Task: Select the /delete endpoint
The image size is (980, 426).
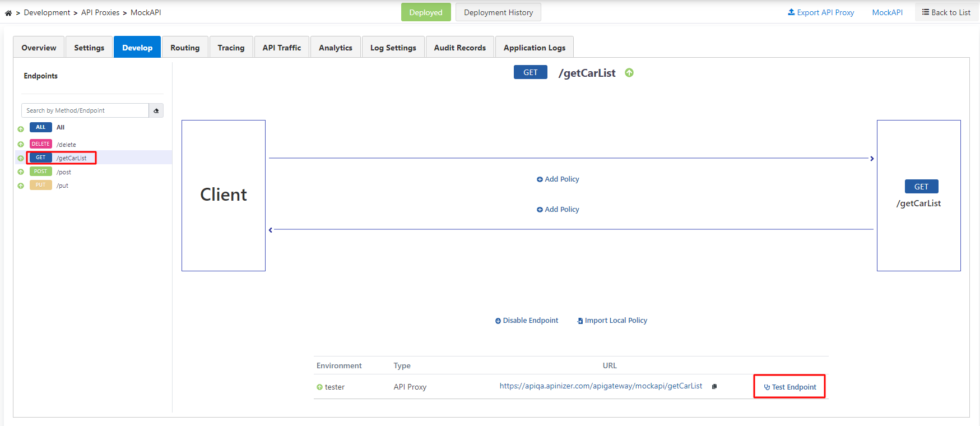Action: (66, 145)
